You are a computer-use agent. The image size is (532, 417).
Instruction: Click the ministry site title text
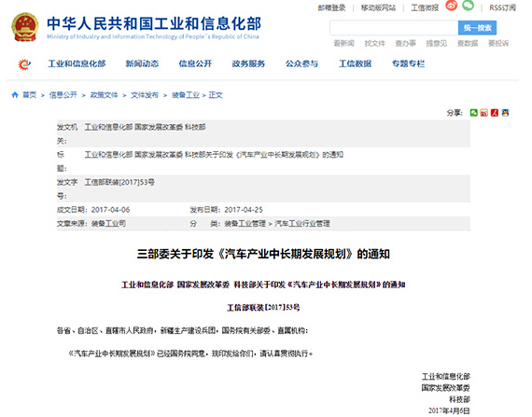pyautogui.click(x=154, y=23)
